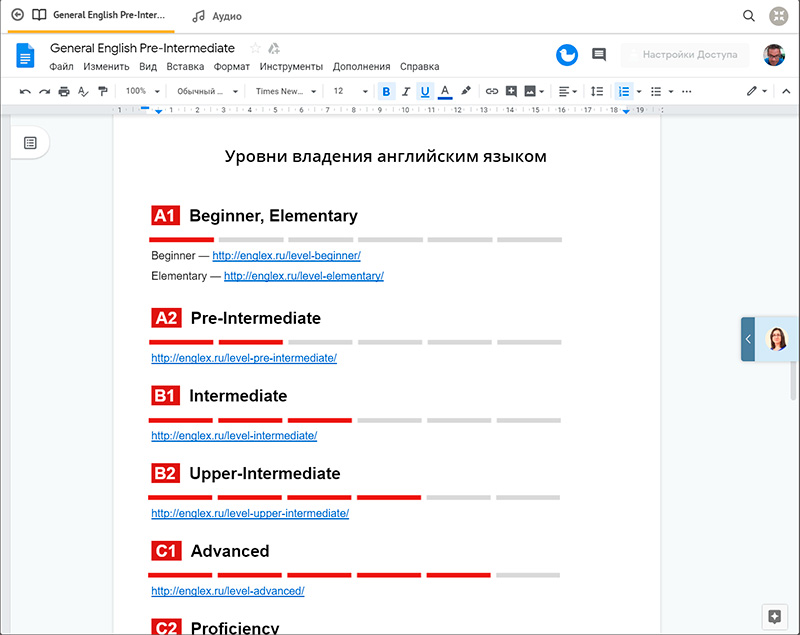Viewport: 800px width, 635px height.
Task: Click the paint format roller icon
Action: [102, 91]
